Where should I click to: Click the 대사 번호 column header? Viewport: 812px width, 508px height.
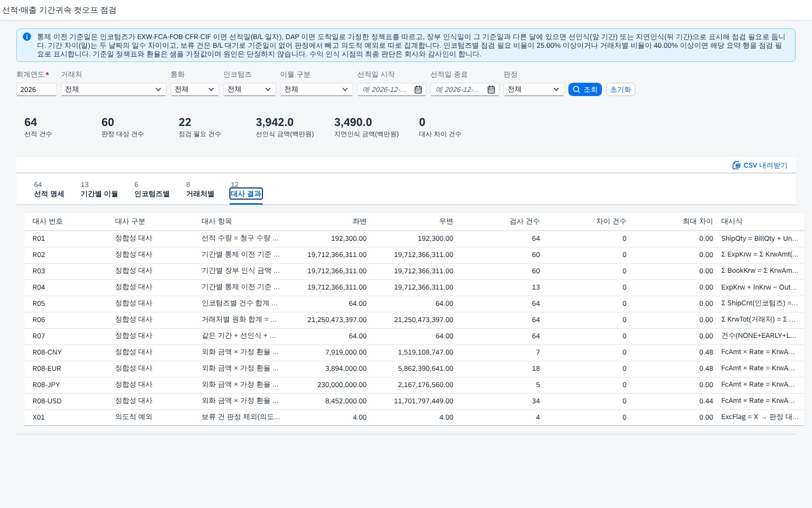click(48, 221)
